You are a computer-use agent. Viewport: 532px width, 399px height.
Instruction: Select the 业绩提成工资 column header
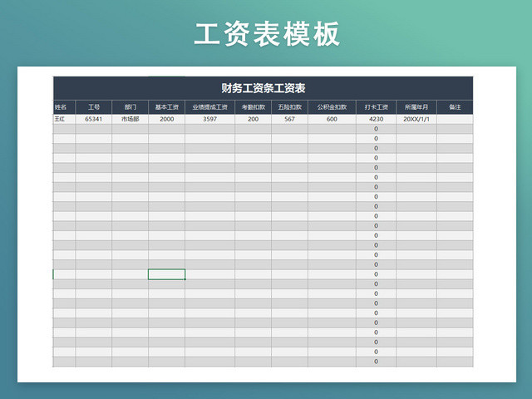(209, 107)
